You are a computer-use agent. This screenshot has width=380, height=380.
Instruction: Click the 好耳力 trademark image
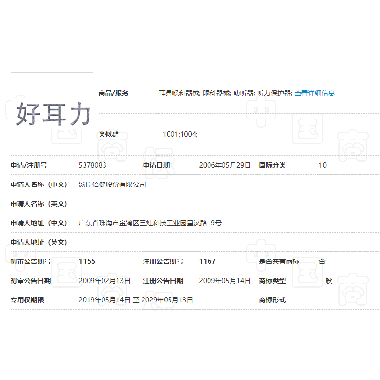tap(53, 114)
